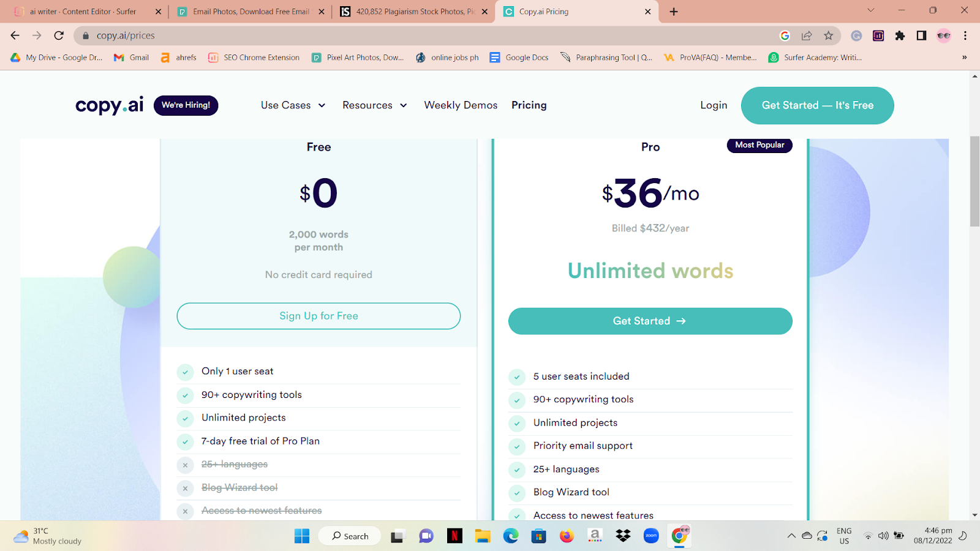Show hidden system tray icons
This screenshot has height=551, width=980.
(x=791, y=536)
